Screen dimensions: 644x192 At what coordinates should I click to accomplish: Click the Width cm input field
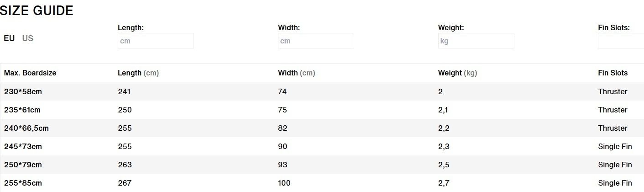coord(316,41)
